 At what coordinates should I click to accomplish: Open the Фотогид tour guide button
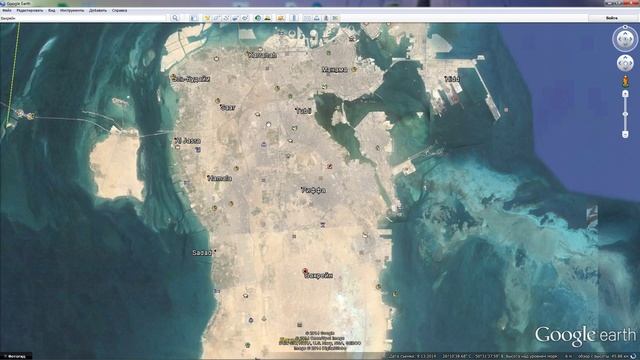[x=16, y=356]
